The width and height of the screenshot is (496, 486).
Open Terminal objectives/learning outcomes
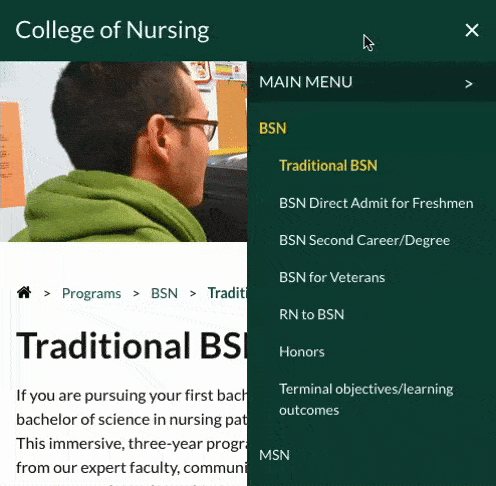[x=366, y=399]
